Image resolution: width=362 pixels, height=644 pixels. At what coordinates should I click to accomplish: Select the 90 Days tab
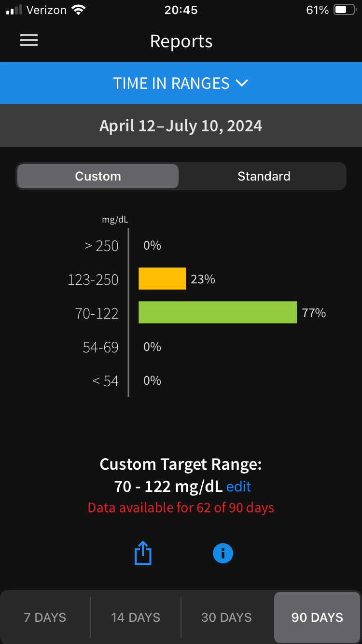[x=317, y=617]
